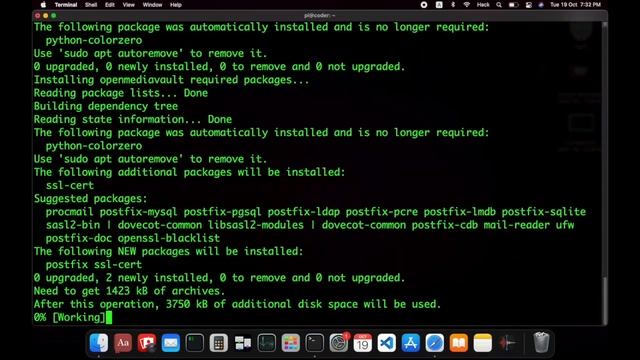Click 'postfix-doc openssl-blacklist' line

(133, 238)
